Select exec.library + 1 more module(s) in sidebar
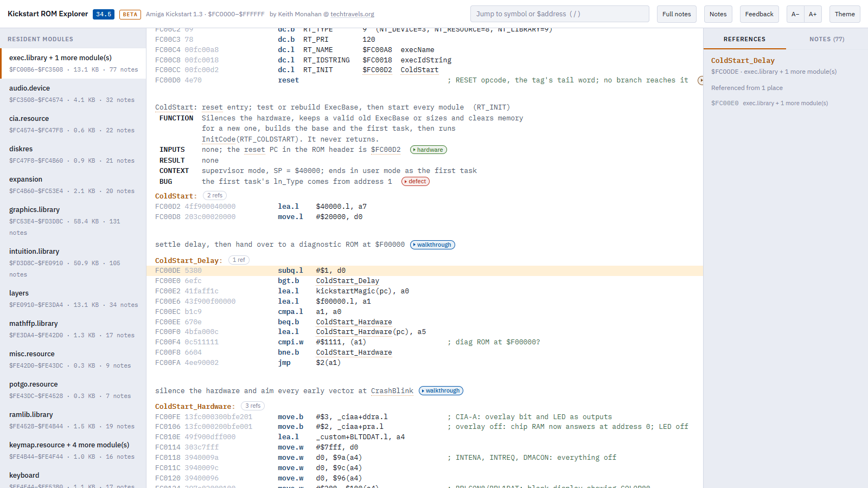 coord(73,63)
